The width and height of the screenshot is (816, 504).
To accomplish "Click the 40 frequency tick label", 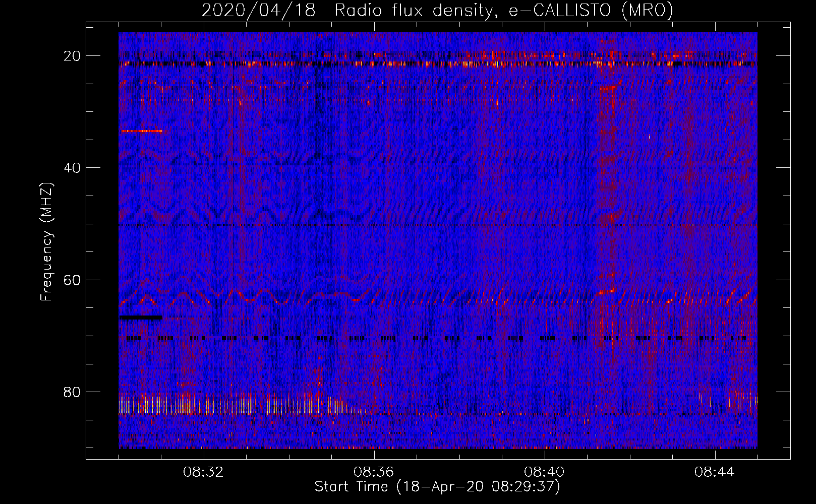I will 72,168.
